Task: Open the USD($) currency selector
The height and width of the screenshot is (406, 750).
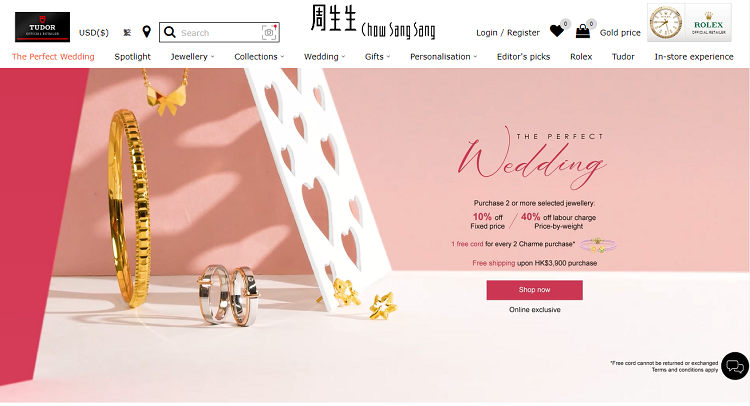Action: [94, 33]
